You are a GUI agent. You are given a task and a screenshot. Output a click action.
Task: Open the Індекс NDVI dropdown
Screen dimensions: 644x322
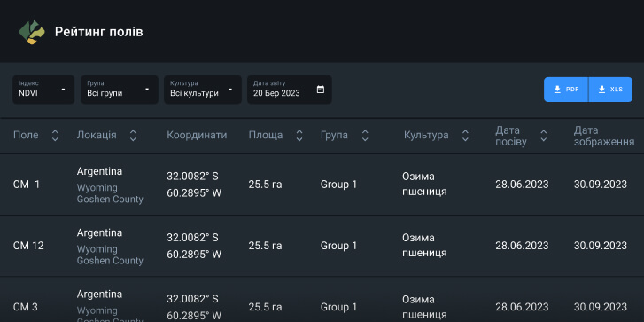pyautogui.click(x=43, y=90)
